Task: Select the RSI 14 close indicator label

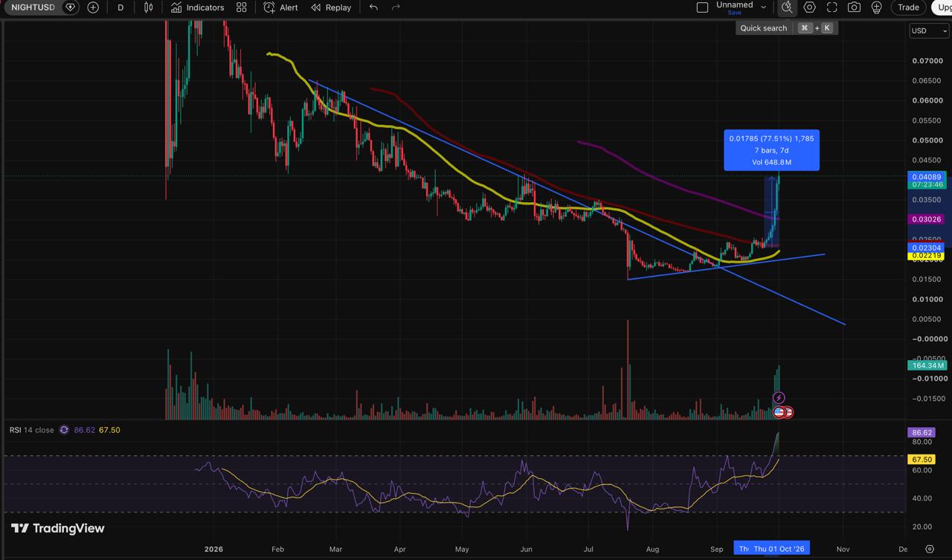Action: point(31,430)
